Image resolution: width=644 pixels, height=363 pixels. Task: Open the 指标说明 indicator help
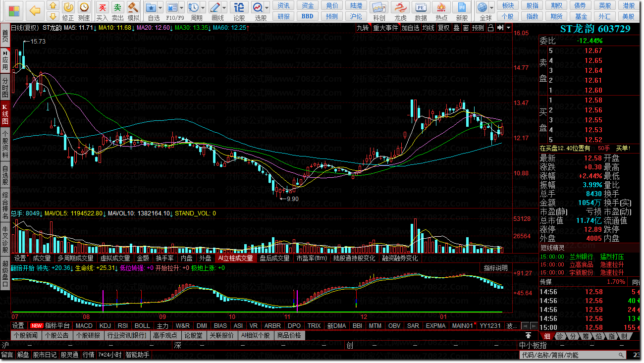click(x=496, y=268)
